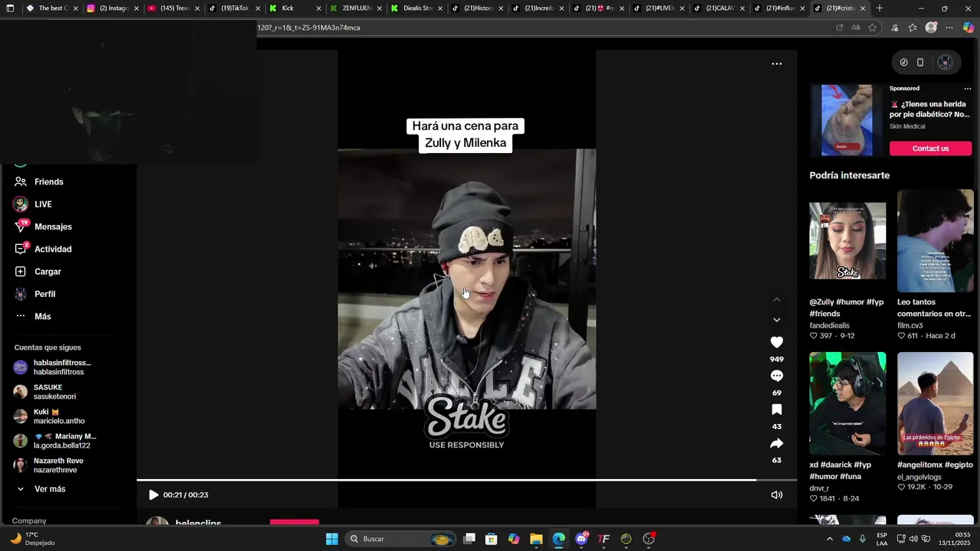Image resolution: width=980 pixels, height=551 pixels.
Task: Mute the video with the volume icon
Action: pos(776,495)
